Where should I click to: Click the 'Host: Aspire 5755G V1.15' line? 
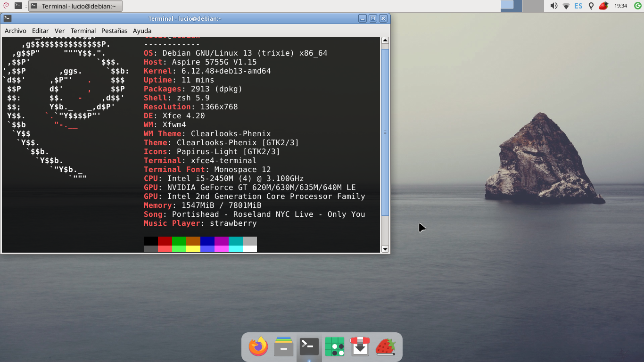pyautogui.click(x=200, y=62)
